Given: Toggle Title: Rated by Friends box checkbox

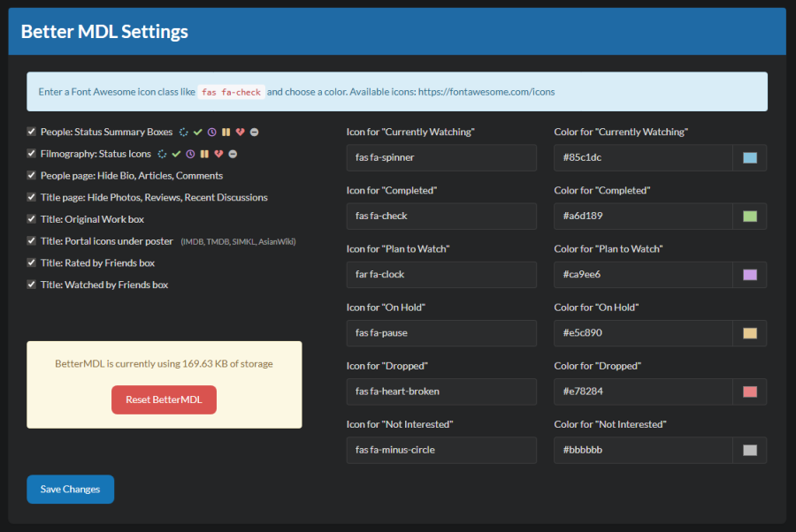Looking at the screenshot, I should [32, 262].
